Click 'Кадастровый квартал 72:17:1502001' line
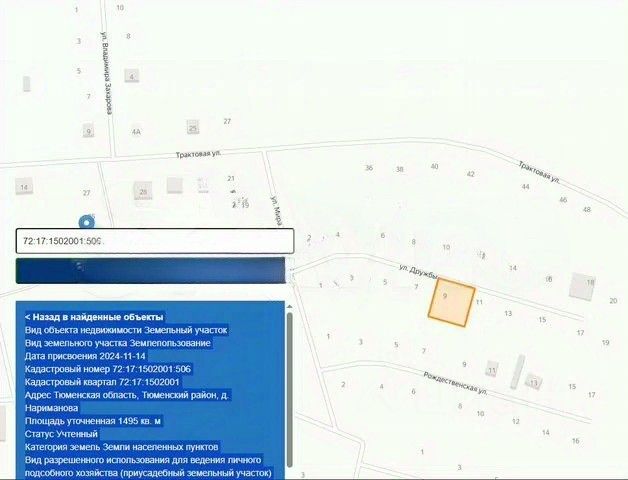 [102, 382]
